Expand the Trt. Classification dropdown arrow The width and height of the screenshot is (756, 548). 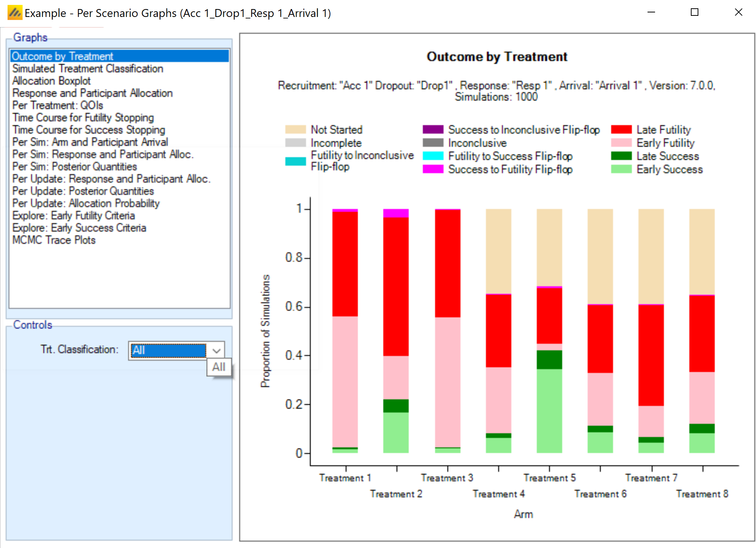coord(216,351)
